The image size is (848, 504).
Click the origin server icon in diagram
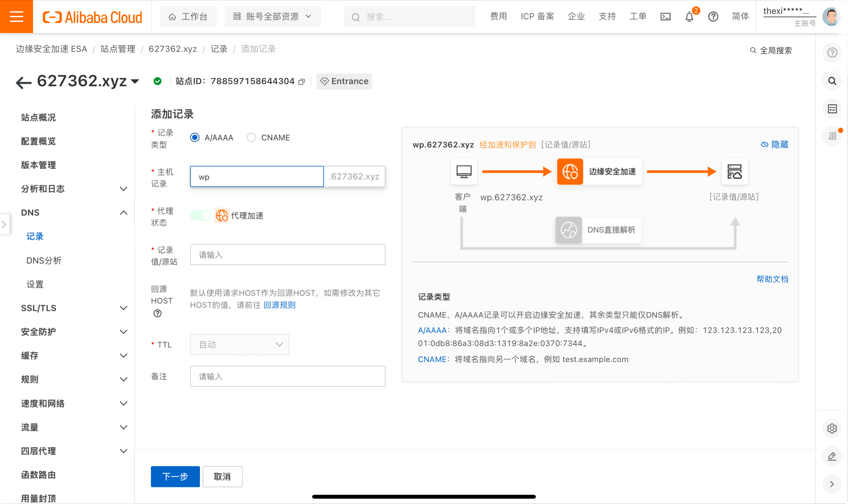pyautogui.click(x=734, y=172)
